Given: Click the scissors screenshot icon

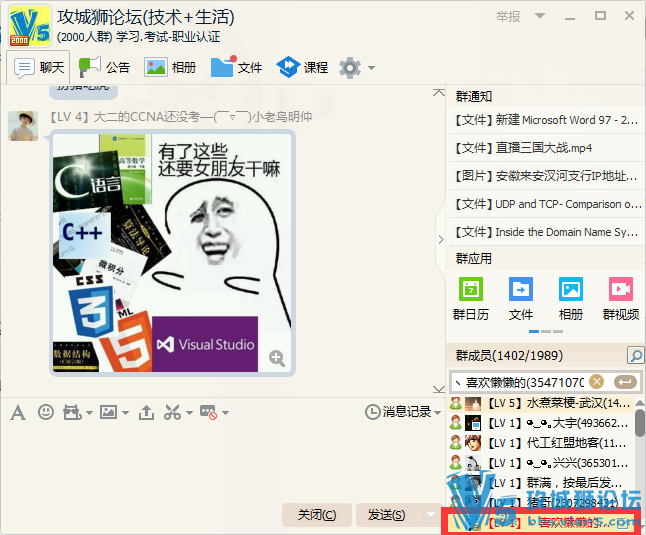Looking at the screenshot, I should point(173,412).
